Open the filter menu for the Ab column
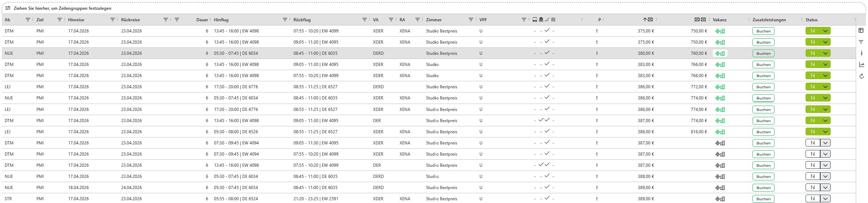868x203 pixels. [28, 20]
